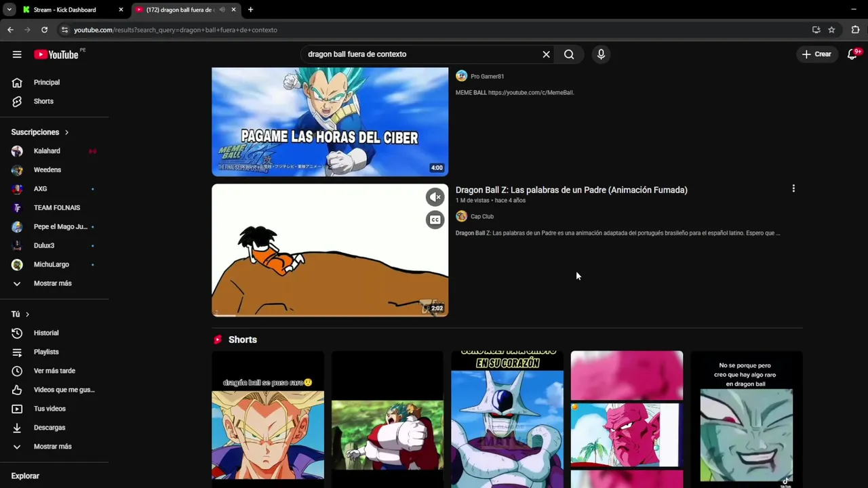
Task: Open the YouTube hamburger guide menu
Action: (x=17, y=54)
